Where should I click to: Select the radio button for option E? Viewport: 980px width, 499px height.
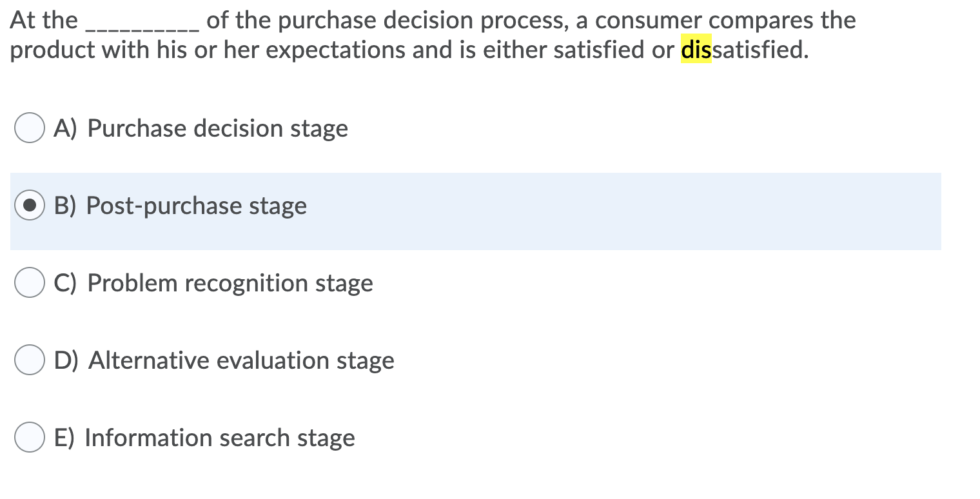[28, 437]
